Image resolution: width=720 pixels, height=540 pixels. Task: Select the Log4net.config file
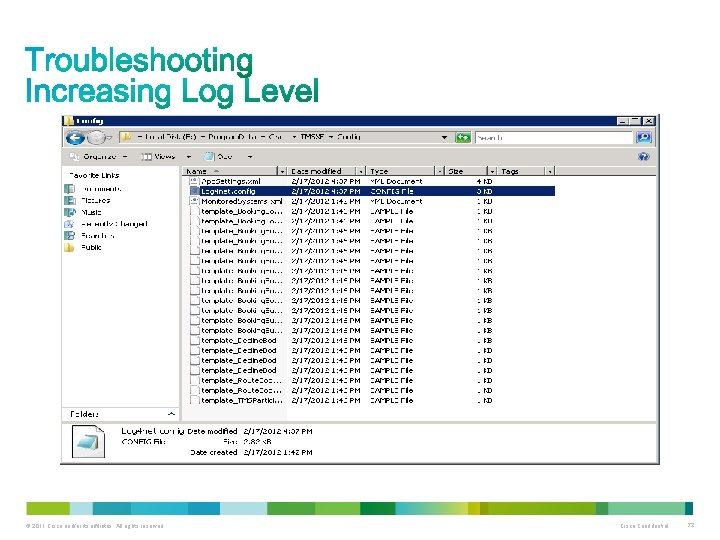point(228,191)
